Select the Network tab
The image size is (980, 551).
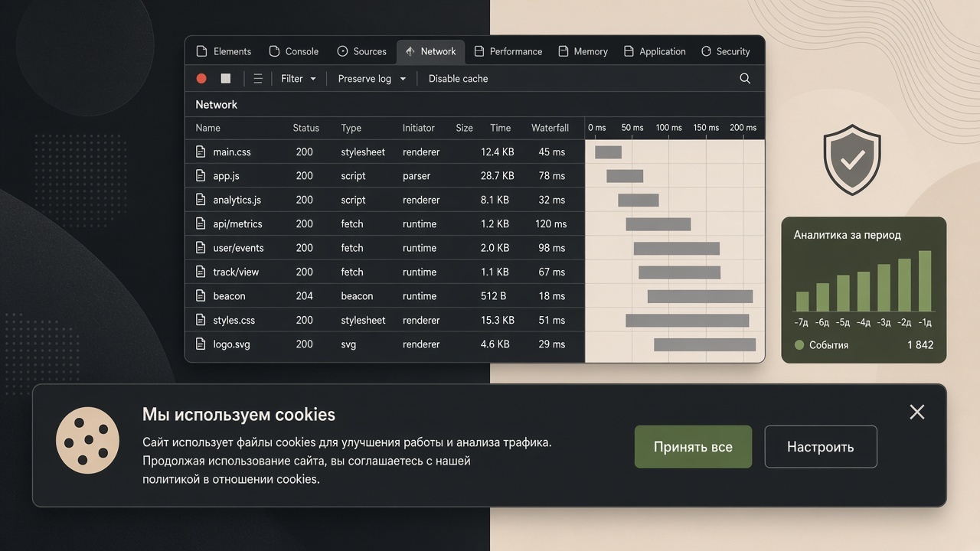[x=430, y=51]
